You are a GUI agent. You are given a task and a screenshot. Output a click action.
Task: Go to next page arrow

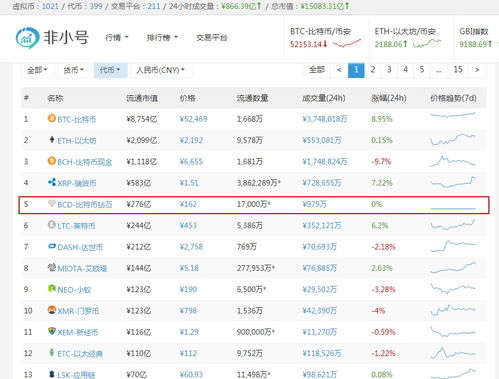click(477, 70)
